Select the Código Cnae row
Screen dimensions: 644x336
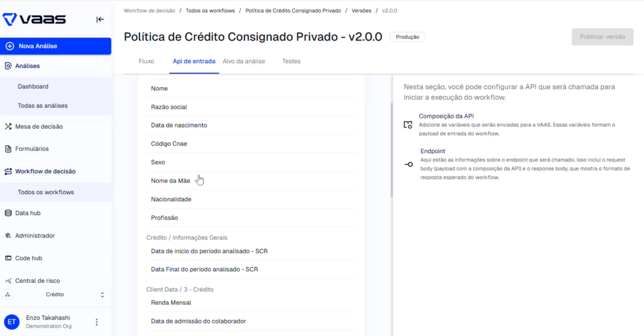(x=251, y=144)
